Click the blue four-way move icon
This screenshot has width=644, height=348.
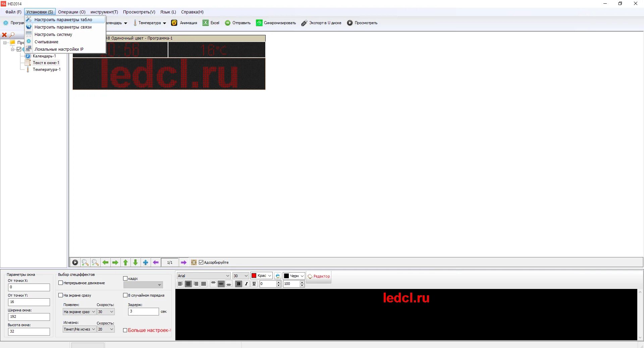[x=146, y=262]
